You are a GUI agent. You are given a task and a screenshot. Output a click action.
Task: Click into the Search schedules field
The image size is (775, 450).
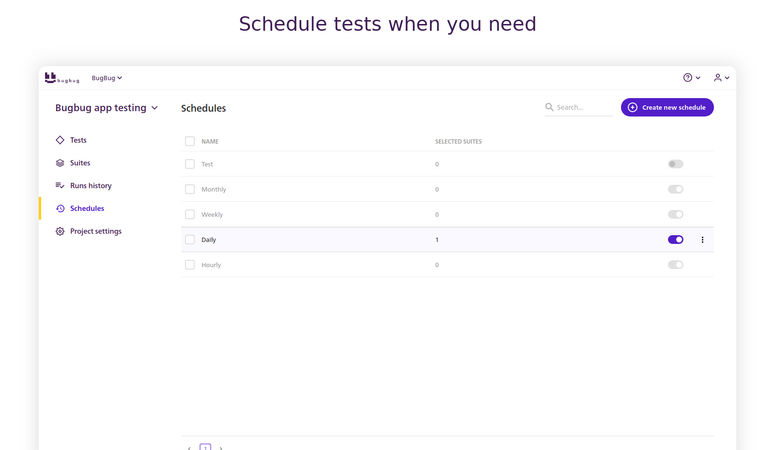coord(578,107)
